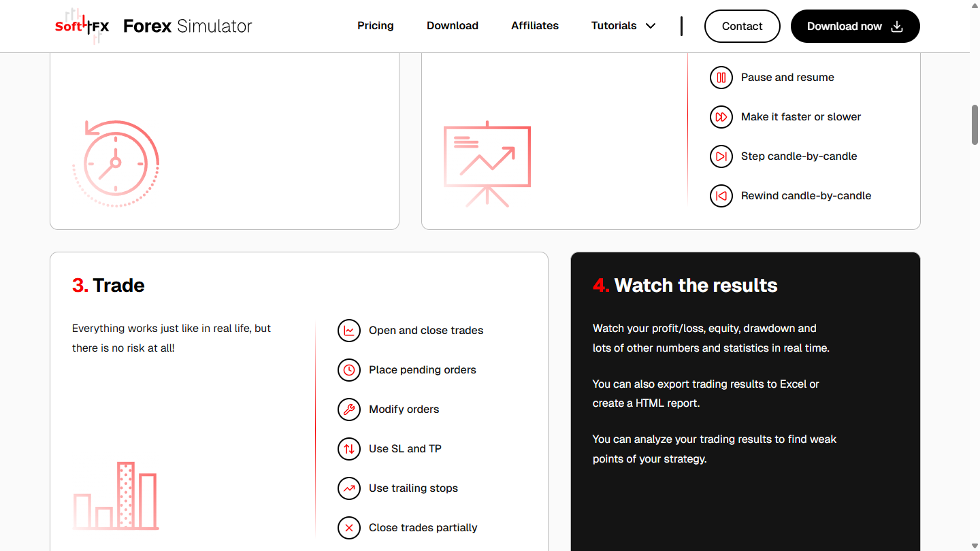Open the Pricing page
980x551 pixels.
376,26
